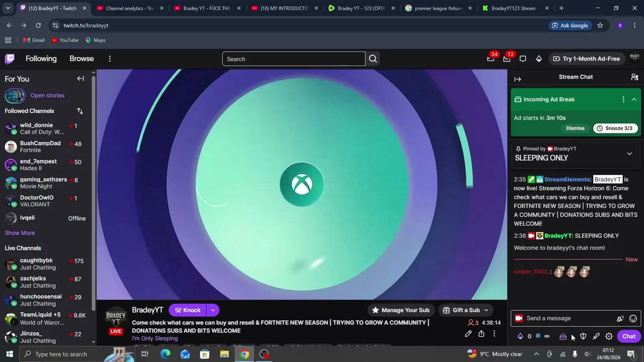The height and width of the screenshot is (362, 644).
Task: Open chat settings gear
Action: (x=609, y=336)
